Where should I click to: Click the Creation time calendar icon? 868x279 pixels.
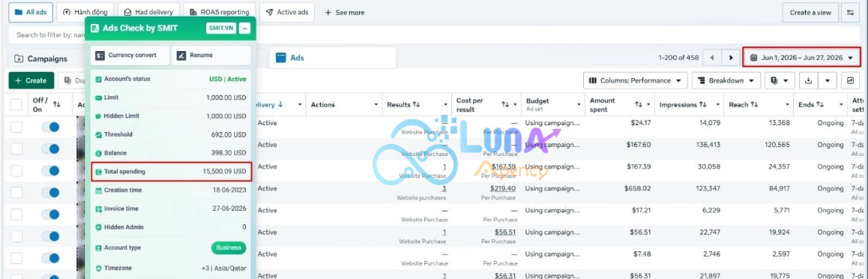[x=98, y=190]
